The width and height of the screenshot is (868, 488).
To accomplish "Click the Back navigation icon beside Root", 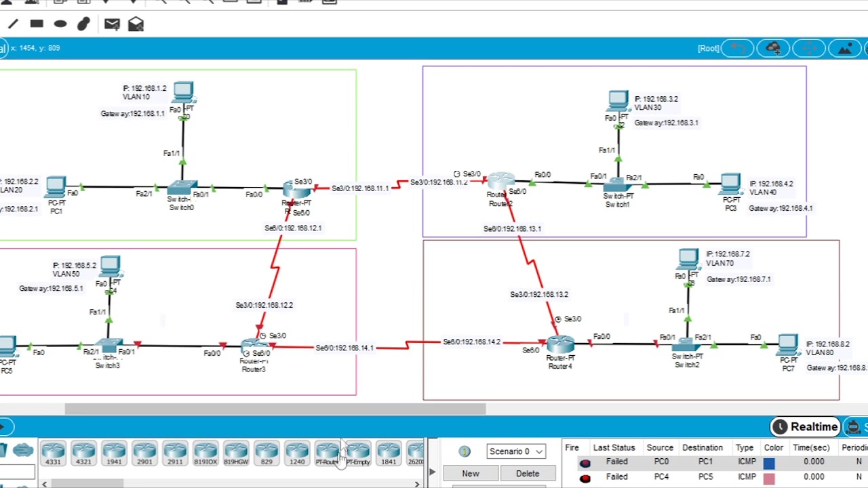I will point(737,48).
